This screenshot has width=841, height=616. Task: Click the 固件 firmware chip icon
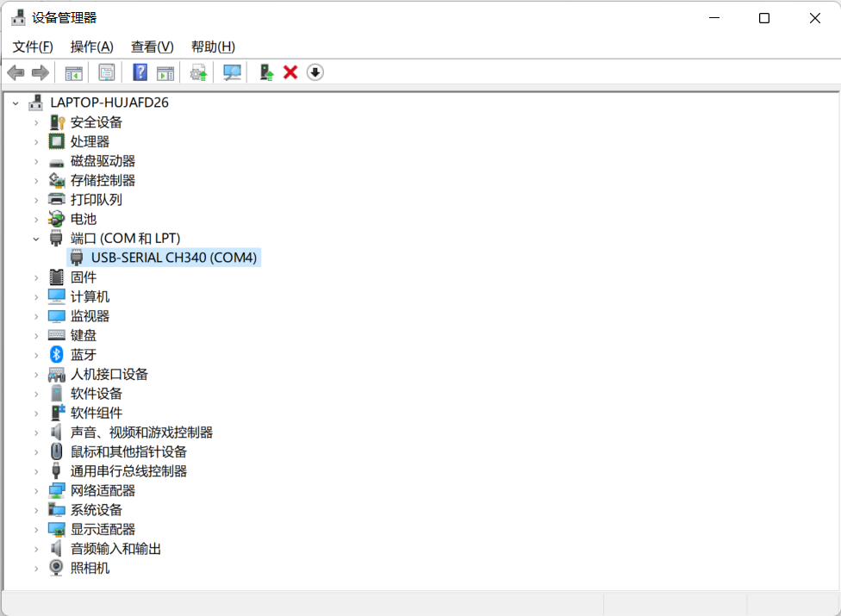pyautogui.click(x=56, y=277)
